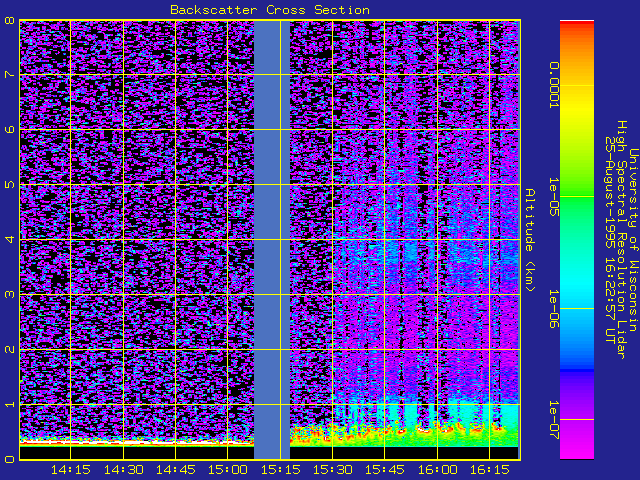Click 'High Spectral Resolution Lidar' caption text
Screen dimensions: 640x480
click(621, 240)
